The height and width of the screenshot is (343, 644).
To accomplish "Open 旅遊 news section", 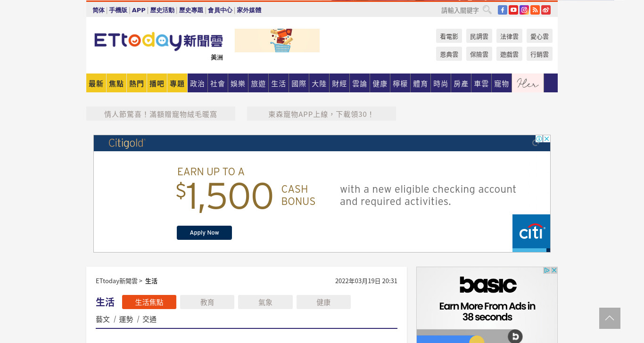I will (x=258, y=83).
